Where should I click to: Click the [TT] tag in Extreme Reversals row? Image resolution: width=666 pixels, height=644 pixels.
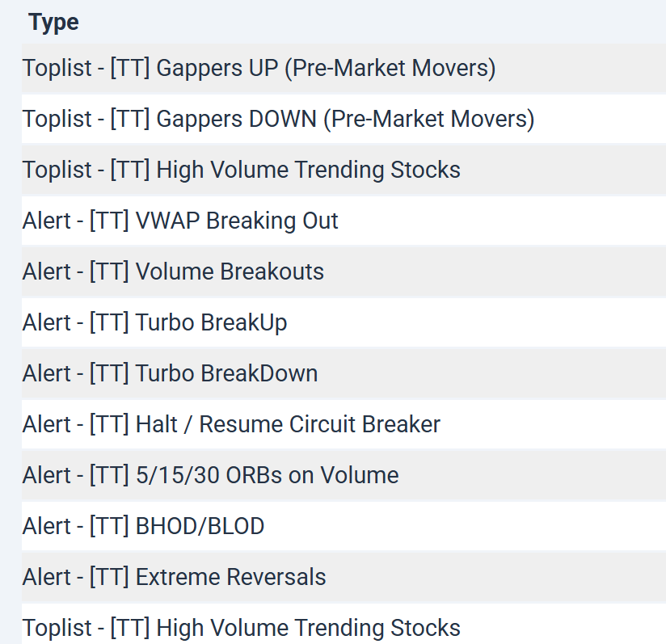(109, 577)
